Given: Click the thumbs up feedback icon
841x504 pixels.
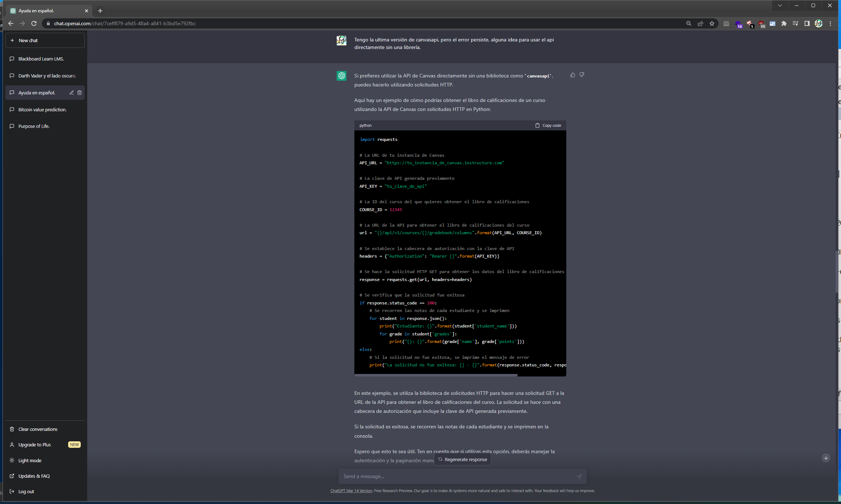Looking at the screenshot, I should click(x=572, y=75).
